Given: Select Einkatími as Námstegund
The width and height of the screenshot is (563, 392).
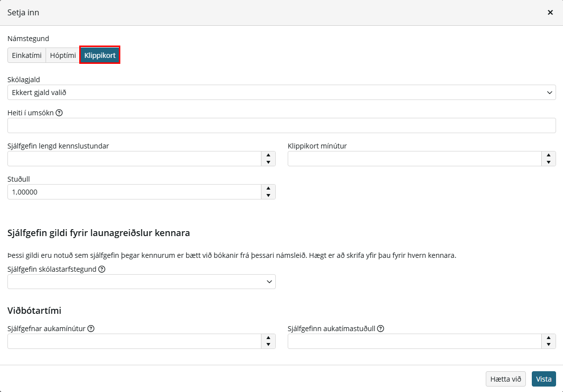Looking at the screenshot, I should tap(27, 55).
